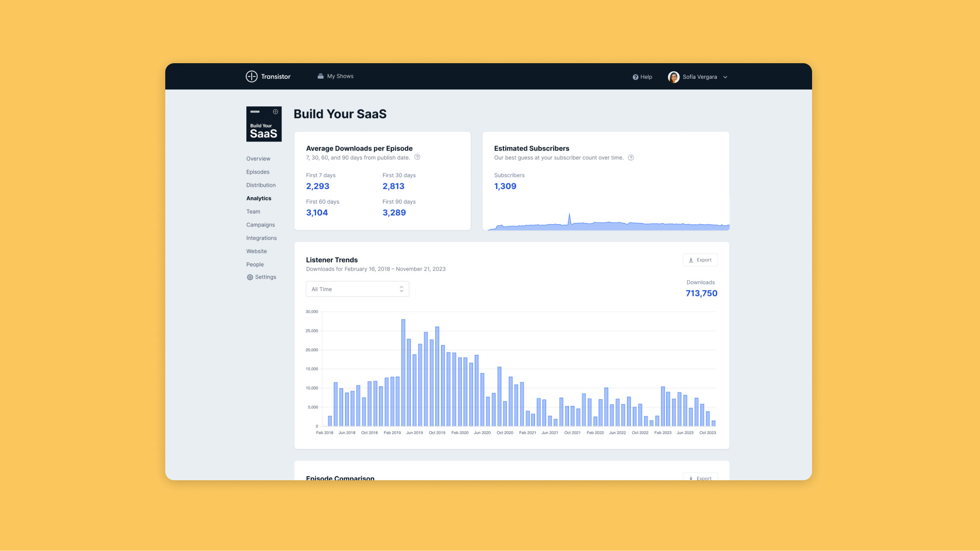Click the Help question mark icon
The image size is (980, 551).
(635, 77)
